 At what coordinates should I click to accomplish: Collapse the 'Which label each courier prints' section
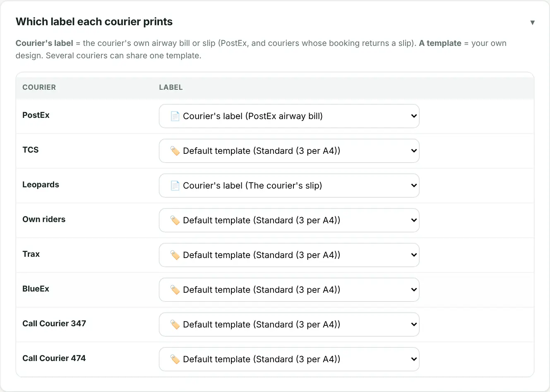(x=532, y=22)
